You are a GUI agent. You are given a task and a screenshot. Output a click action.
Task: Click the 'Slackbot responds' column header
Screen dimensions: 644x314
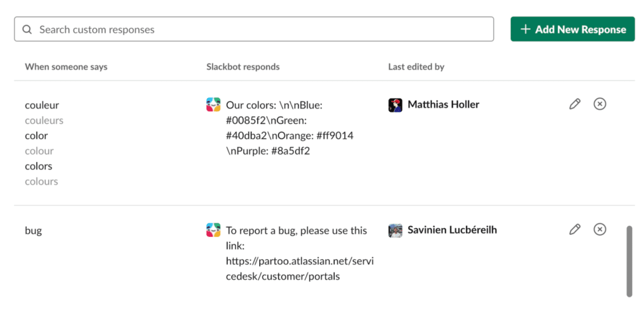pos(243,67)
